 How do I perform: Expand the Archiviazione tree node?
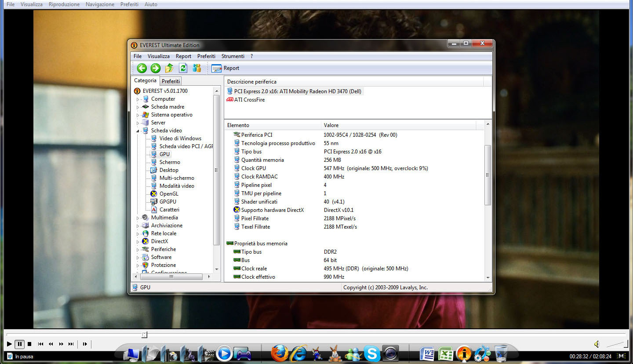tap(138, 226)
